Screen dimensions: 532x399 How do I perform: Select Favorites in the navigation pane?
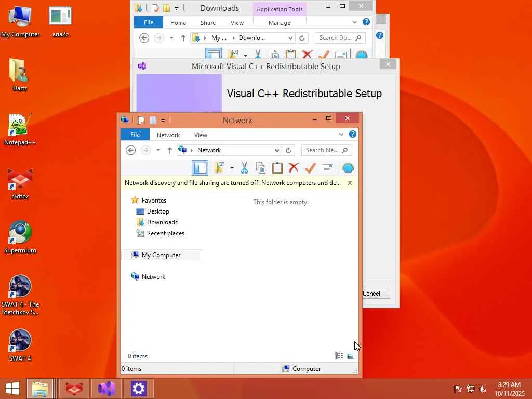tap(154, 201)
